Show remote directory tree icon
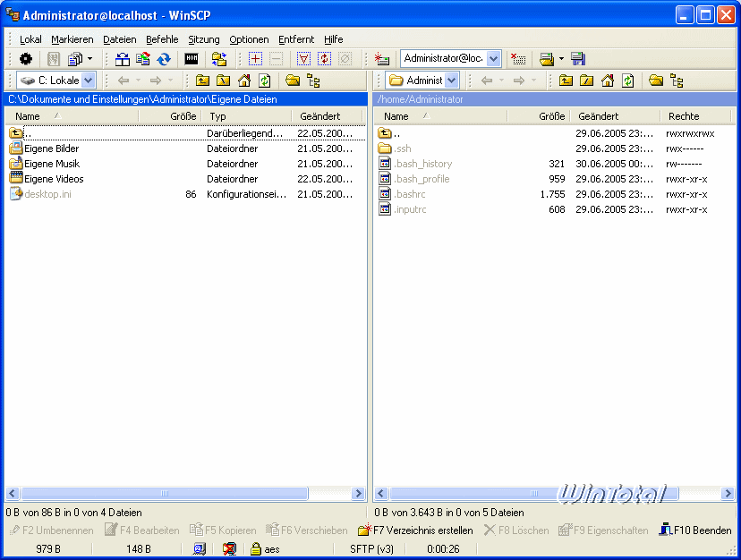This screenshot has width=741, height=560. (x=677, y=81)
